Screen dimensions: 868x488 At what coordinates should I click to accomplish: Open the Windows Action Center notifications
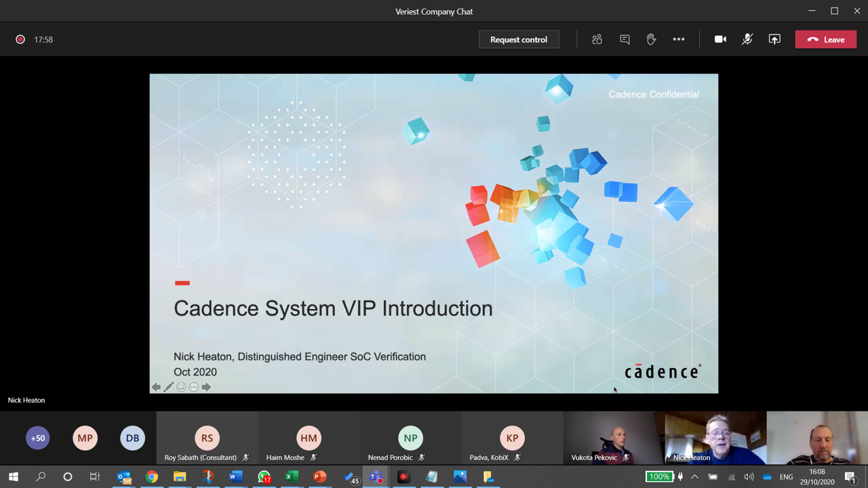850,477
